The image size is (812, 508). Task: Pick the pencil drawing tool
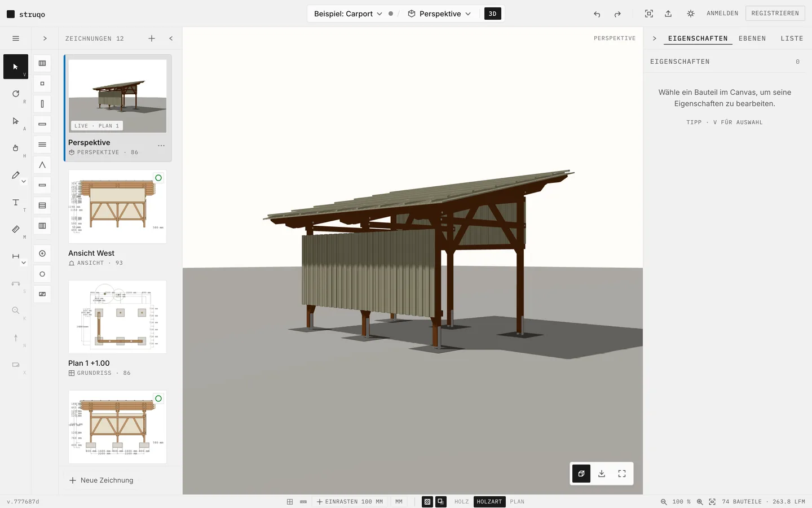click(15, 175)
